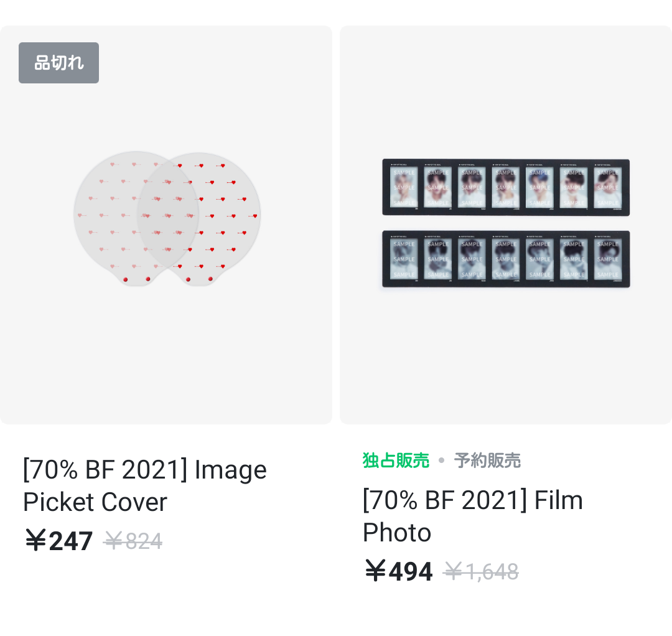Image resolution: width=672 pixels, height=636 pixels.
Task: Select last photo in bottom film strip
Action: (607, 259)
